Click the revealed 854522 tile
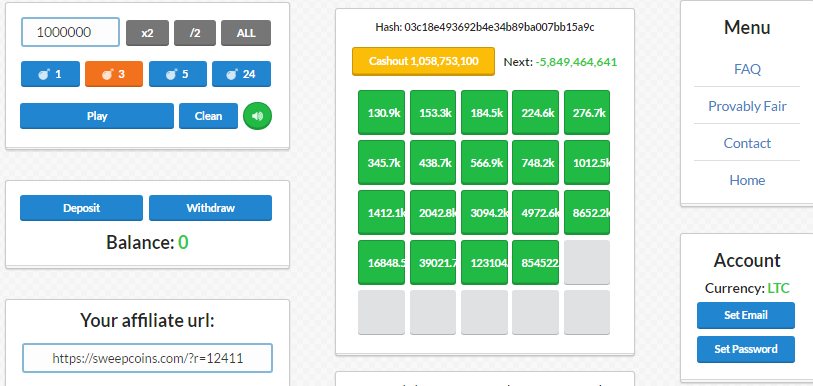The width and height of the screenshot is (813, 386). (x=536, y=263)
